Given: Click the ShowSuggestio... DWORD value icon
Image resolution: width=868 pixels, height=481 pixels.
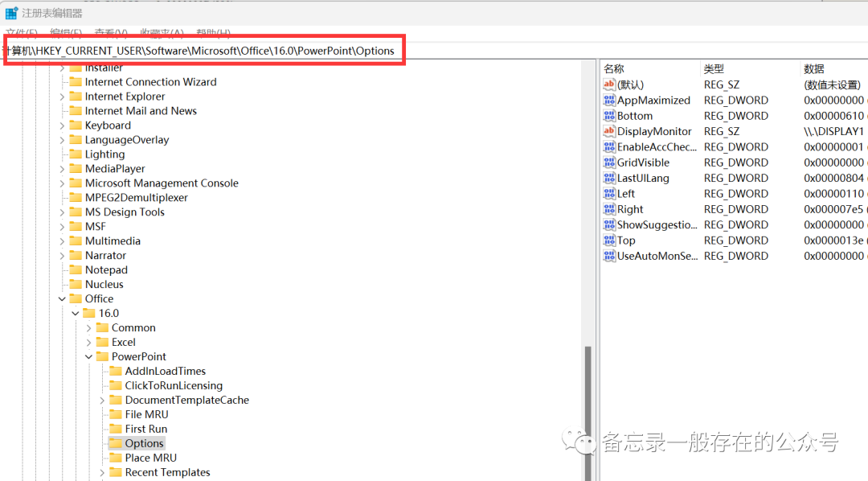Looking at the screenshot, I should [609, 224].
